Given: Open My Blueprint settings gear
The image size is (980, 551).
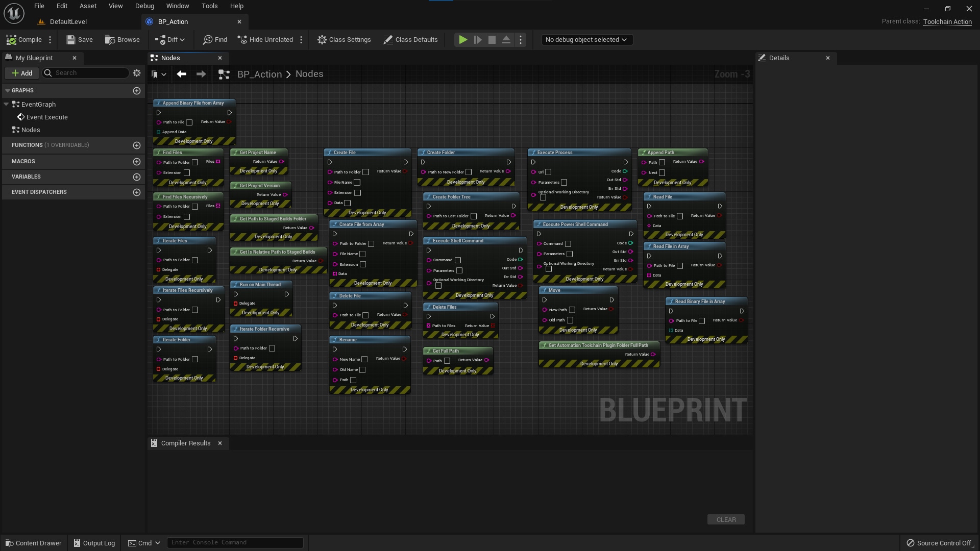Looking at the screenshot, I should [x=137, y=73].
